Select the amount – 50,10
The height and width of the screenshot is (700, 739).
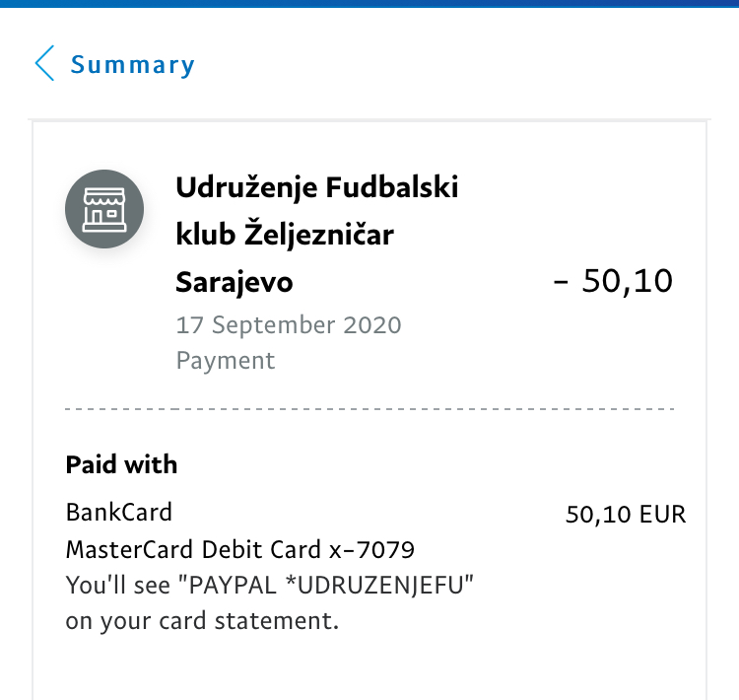[x=613, y=281]
